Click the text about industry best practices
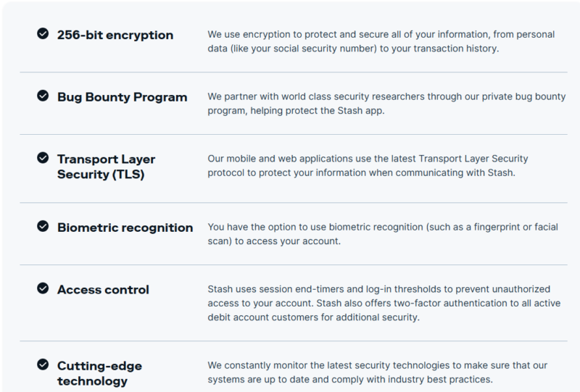Image resolution: width=580 pixels, height=392 pixels. coord(377,372)
